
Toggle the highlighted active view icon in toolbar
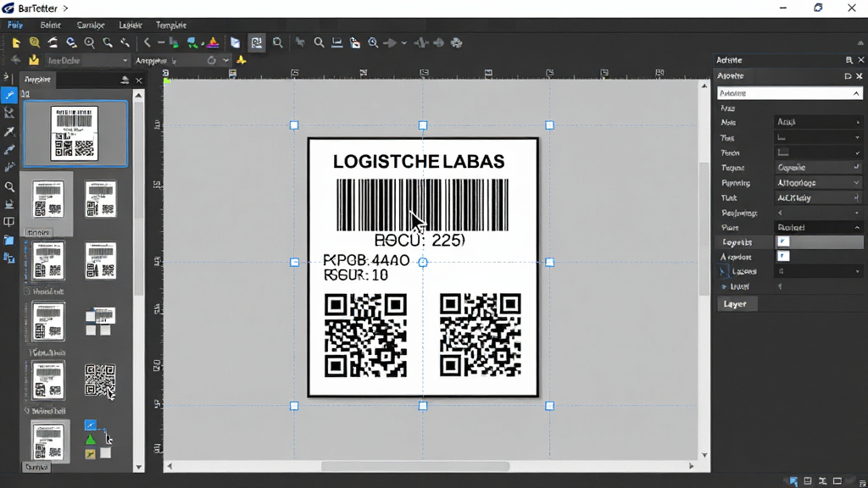pyautogui.click(x=256, y=42)
